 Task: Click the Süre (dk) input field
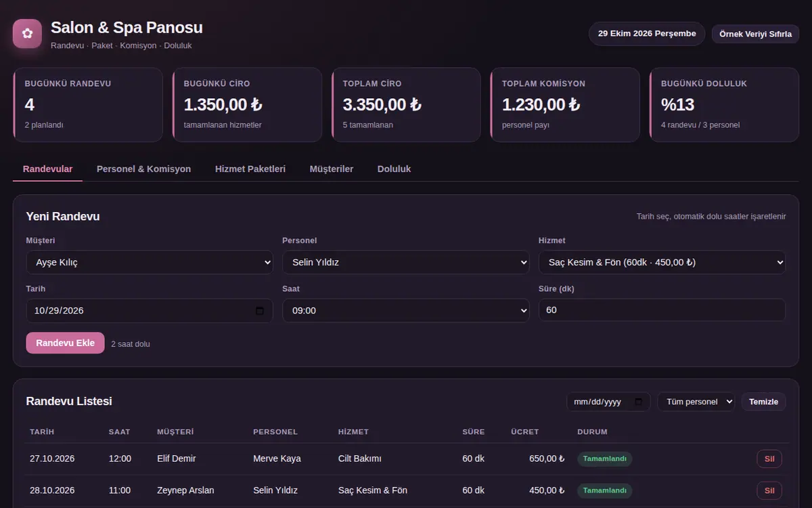pos(662,310)
